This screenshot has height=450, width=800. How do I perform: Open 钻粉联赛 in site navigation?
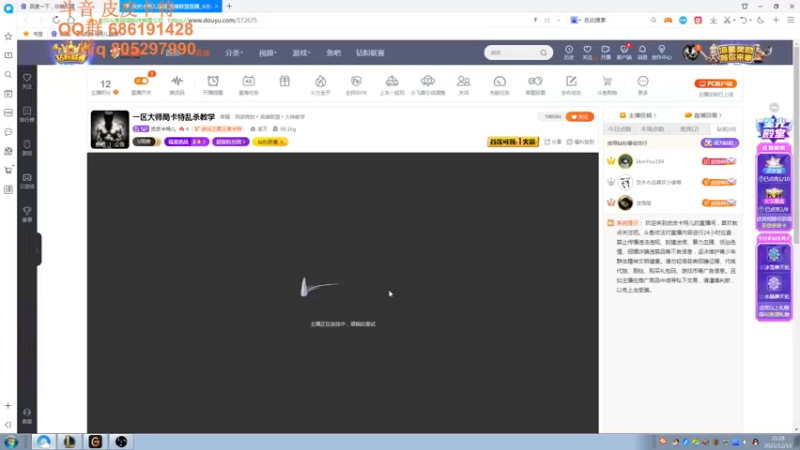click(x=370, y=53)
